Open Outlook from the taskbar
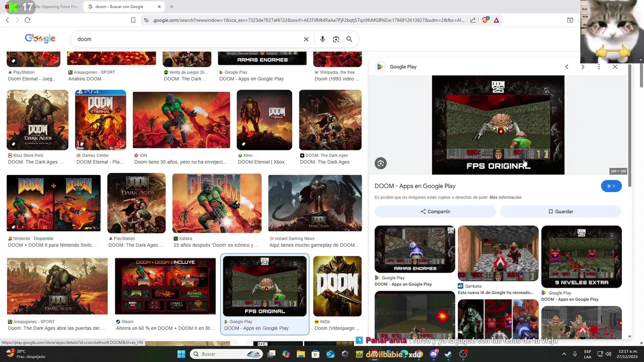This screenshot has height=362, width=644. pyautogui.click(x=330, y=354)
